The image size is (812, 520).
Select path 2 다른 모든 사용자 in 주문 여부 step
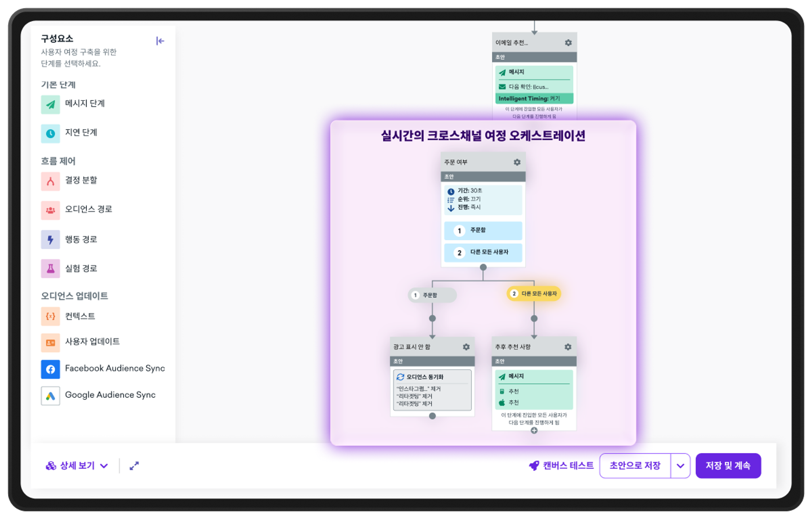point(483,252)
